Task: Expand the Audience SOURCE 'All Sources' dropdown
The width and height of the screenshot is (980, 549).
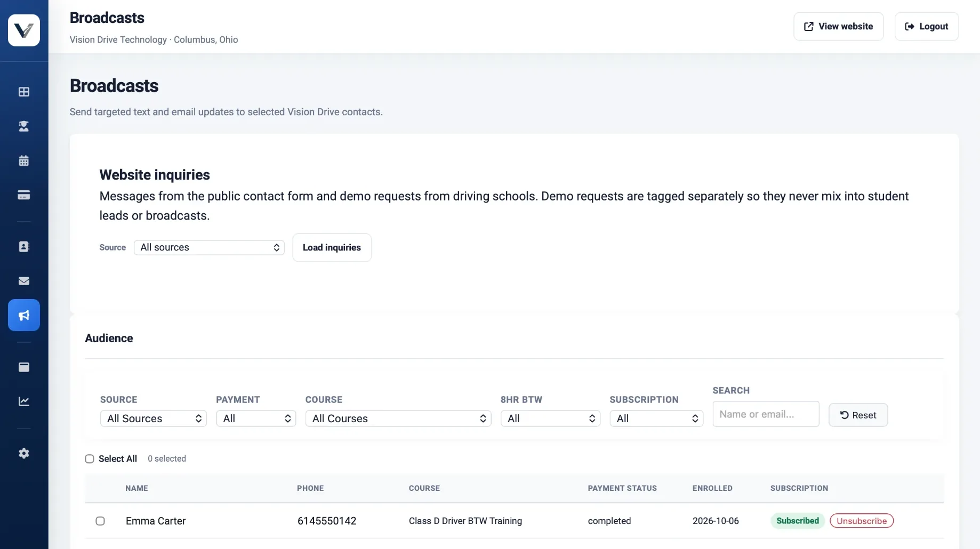Action: click(x=154, y=418)
